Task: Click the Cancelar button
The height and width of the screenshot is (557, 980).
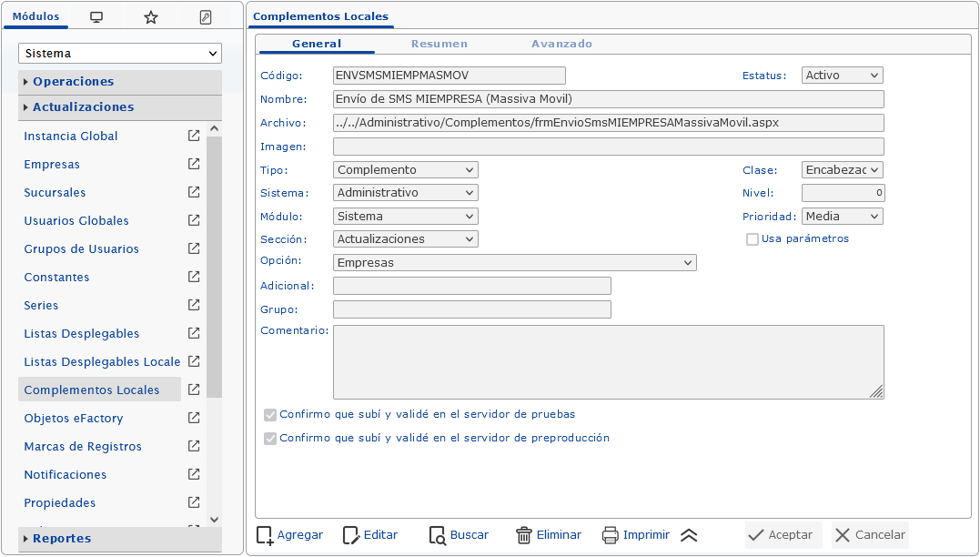Action: click(870, 535)
